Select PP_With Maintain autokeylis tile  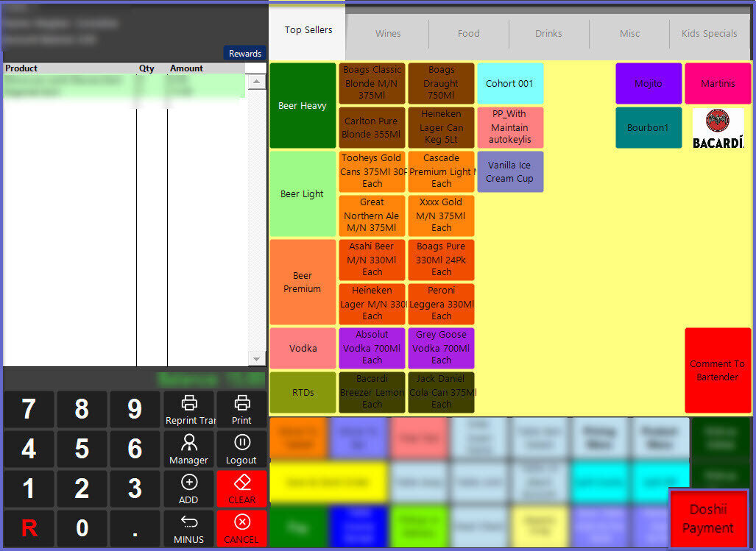tap(510, 128)
